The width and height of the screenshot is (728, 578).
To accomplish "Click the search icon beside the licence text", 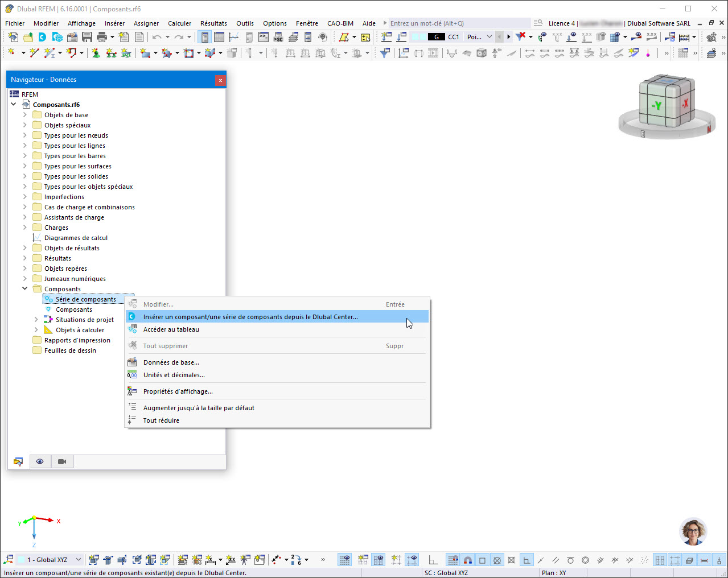I will pyautogui.click(x=538, y=23).
